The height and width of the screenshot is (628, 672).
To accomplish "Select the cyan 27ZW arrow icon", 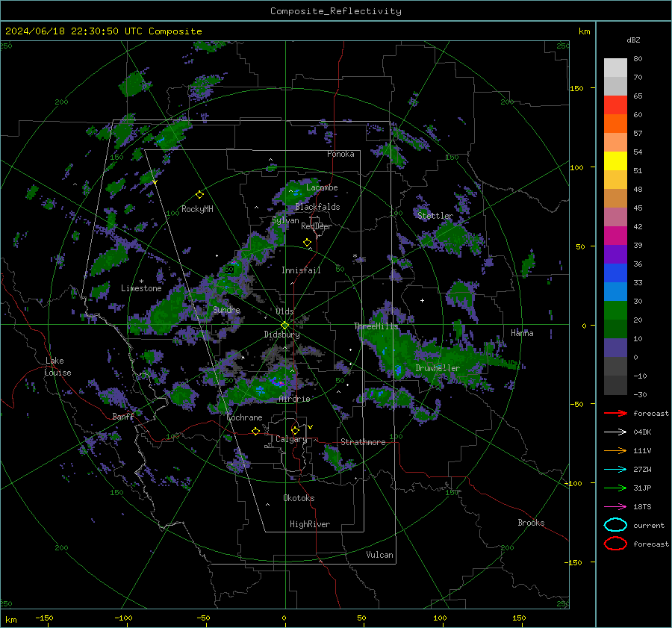I will [615, 470].
